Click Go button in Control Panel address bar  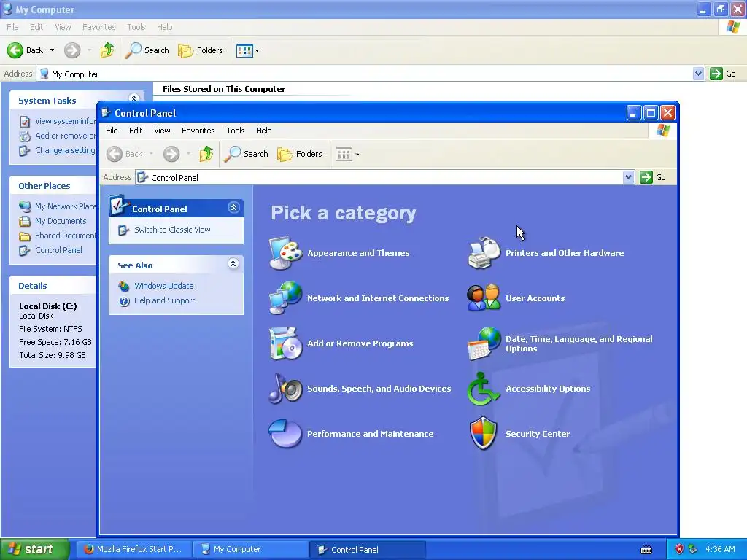click(653, 177)
